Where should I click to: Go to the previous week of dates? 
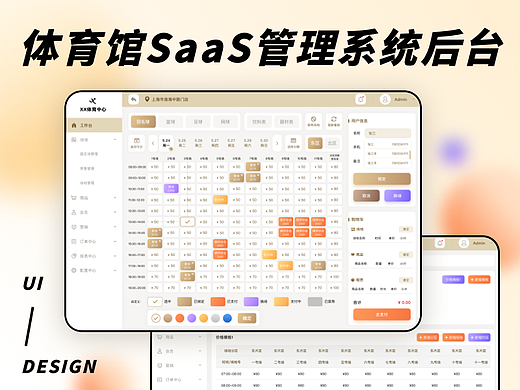pyautogui.click(x=153, y=143)
